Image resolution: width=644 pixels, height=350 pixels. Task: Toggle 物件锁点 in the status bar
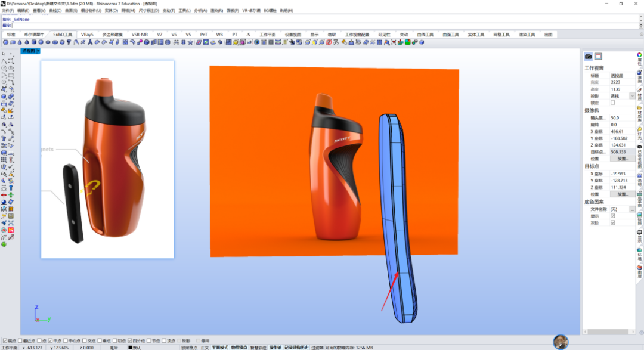[239, 348]
